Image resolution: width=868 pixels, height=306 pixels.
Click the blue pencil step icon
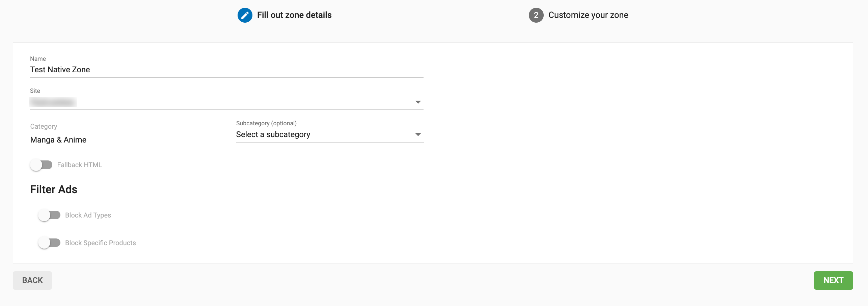[245, 15]
